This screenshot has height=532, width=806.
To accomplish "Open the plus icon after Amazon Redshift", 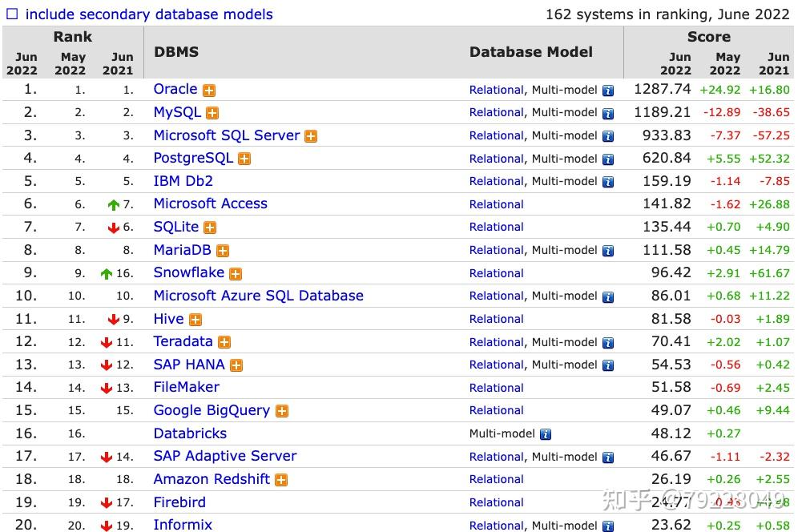I will coord(281,480).
